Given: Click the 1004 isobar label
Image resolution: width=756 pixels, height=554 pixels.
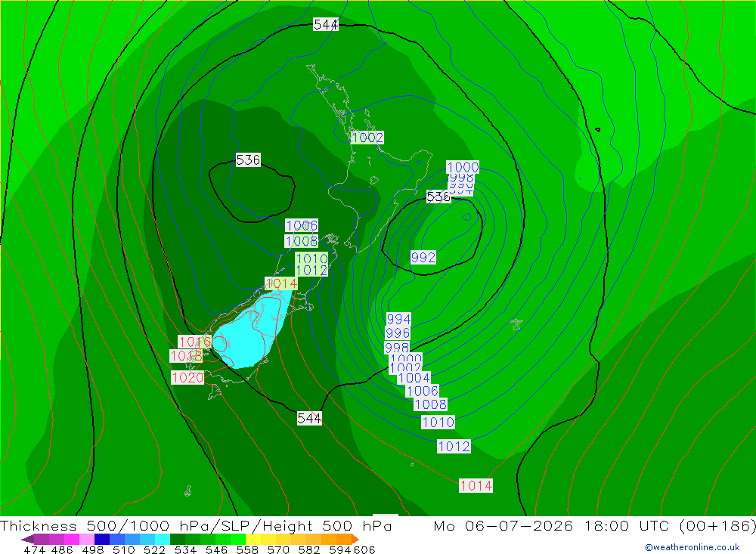Looking at the screenshot, I should 414,378.
